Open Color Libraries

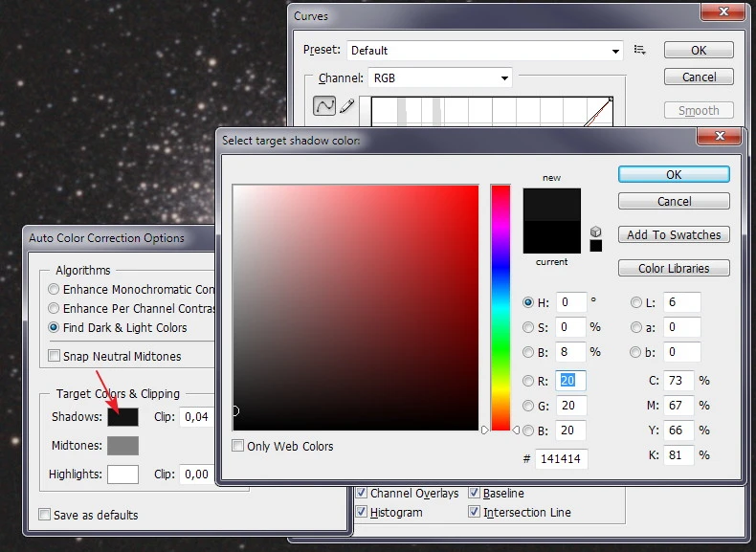pyautogui.click(x=674, y=269)
